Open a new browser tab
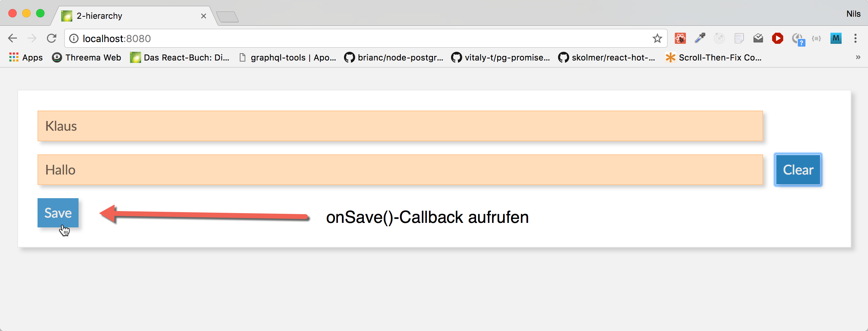The image size is (868, 331). click(227, 17)
